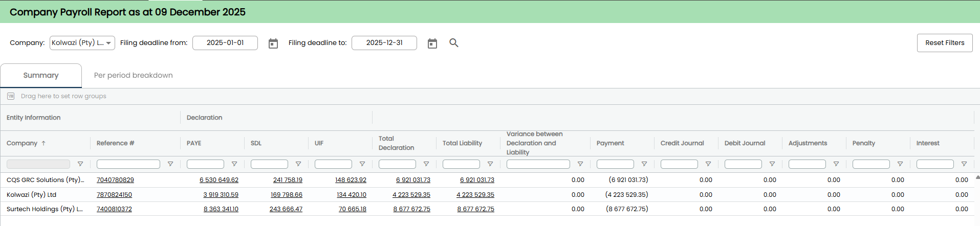The height and width of the screenshot is (226, 980).
Task: Open filter menu for PAYE column
Action: [234, 164]
